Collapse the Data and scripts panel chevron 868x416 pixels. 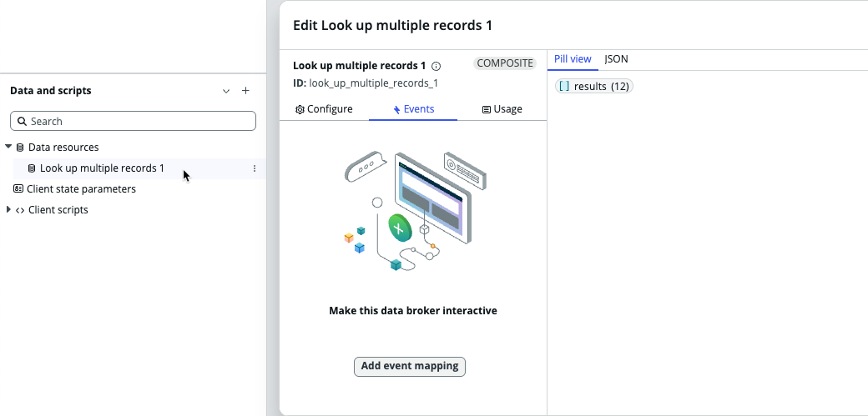226,91
